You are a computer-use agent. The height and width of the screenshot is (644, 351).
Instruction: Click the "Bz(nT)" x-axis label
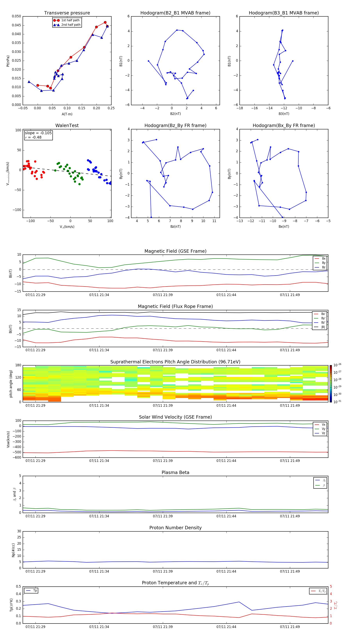coord(175,227)
